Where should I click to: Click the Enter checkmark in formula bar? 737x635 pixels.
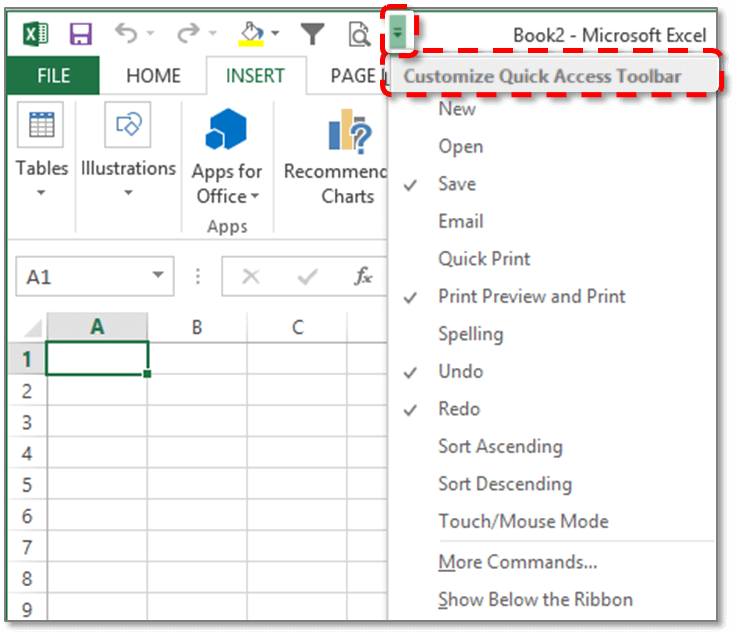[308, 276]
